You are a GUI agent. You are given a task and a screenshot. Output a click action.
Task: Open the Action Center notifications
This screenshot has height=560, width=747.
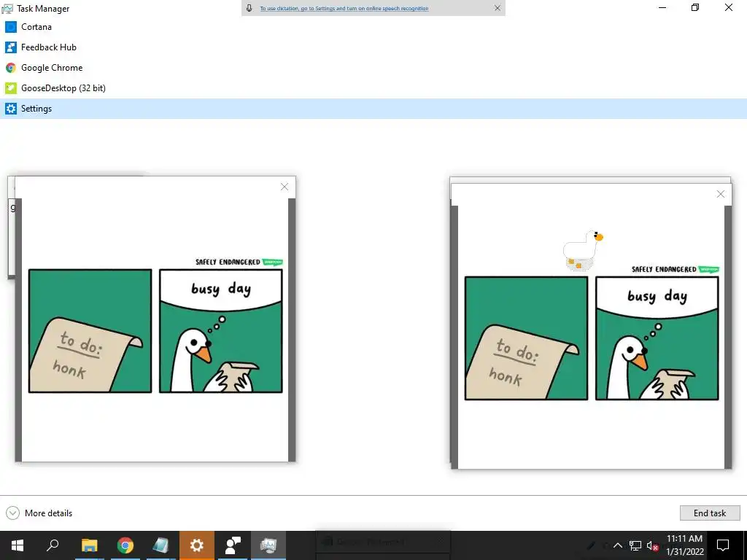tap(723, 545)
